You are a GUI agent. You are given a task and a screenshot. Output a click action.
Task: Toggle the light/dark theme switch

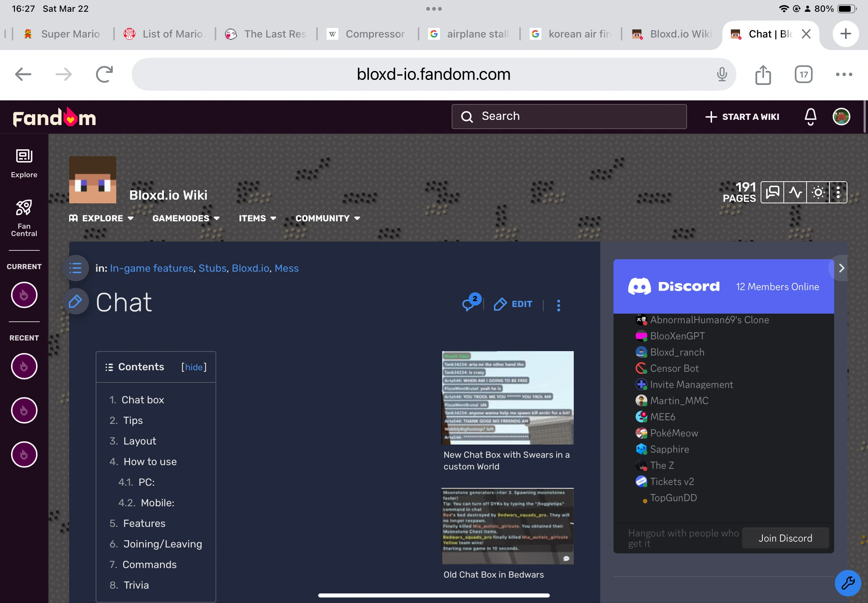pos(818,192)
